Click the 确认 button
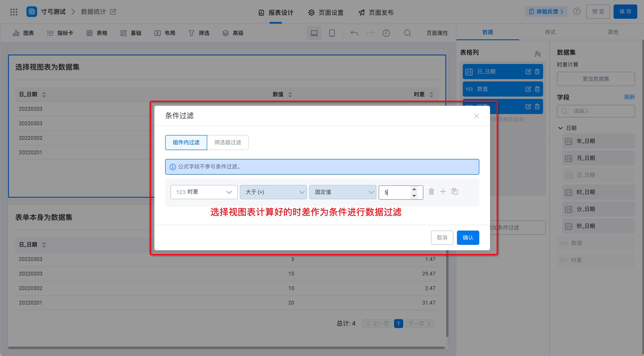644x356 pixels. 468,237
